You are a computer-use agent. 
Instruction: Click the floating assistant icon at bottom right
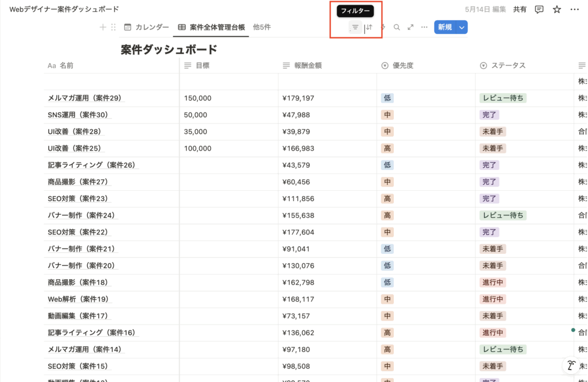571,365
